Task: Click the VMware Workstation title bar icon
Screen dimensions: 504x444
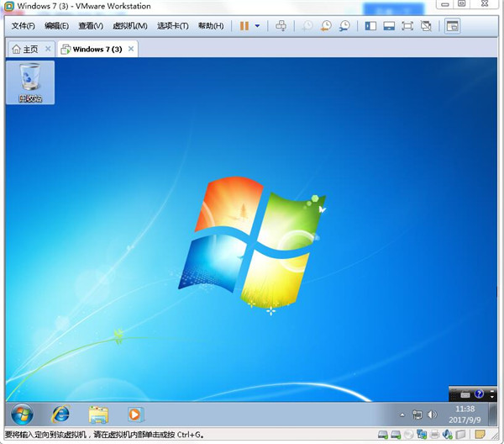Action: (x=8, y=6)
